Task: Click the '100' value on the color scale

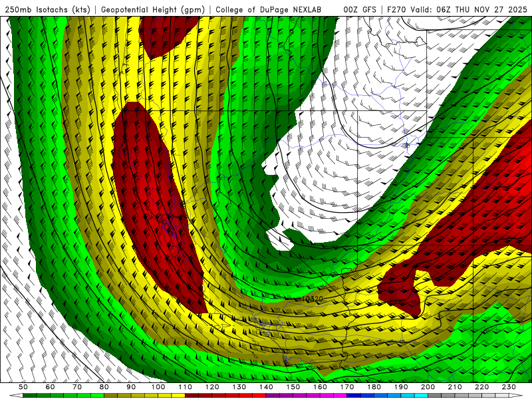Action: pyautogui.click(x=158, y=386)
